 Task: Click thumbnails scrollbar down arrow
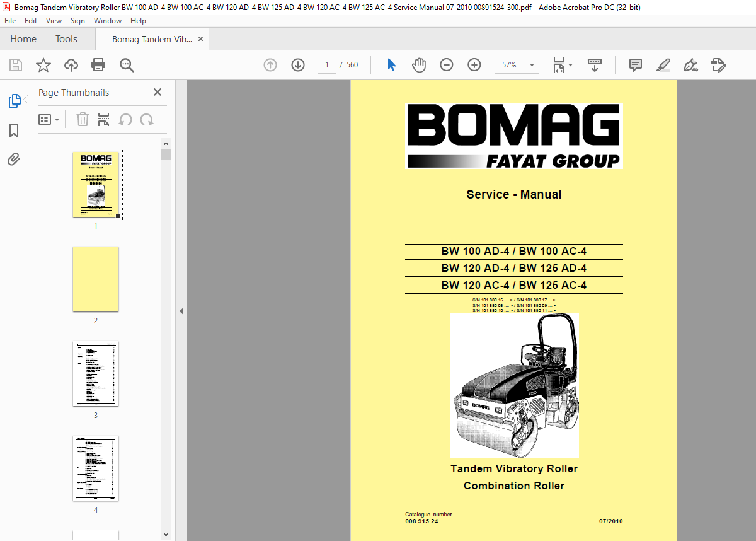coord(166,535)
